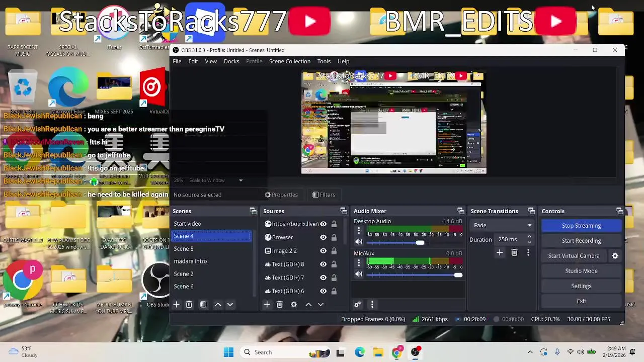Toggle visibility of botrix.live source
This screenshot has height=362, width=644.
click(x=324, y=224)
